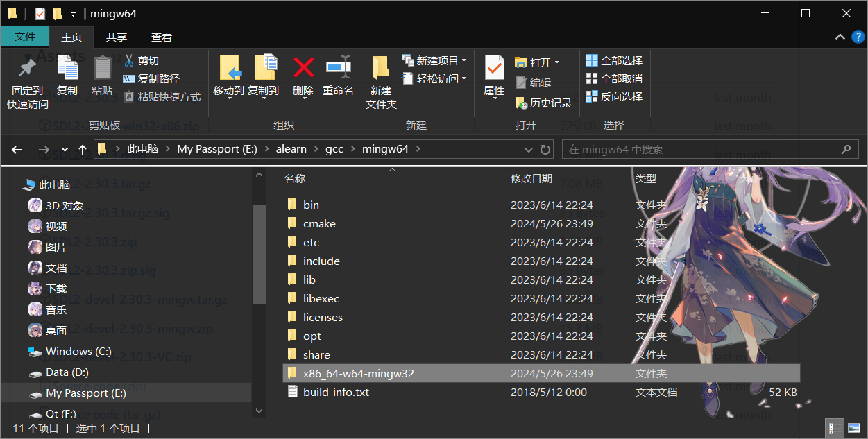Screen dimensions: 868x439
Task: Open the quick access toolbar customize dropdown
Action: click(x=73, y=14)
